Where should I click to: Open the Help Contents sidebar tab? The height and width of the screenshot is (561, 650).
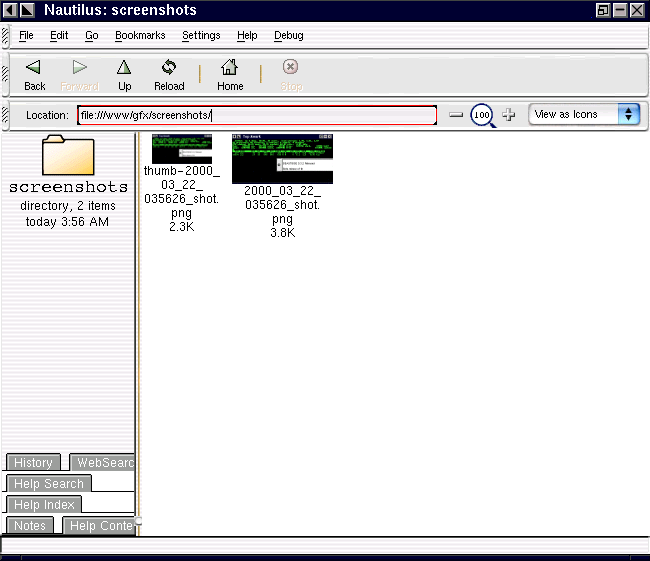coord(99,525)
